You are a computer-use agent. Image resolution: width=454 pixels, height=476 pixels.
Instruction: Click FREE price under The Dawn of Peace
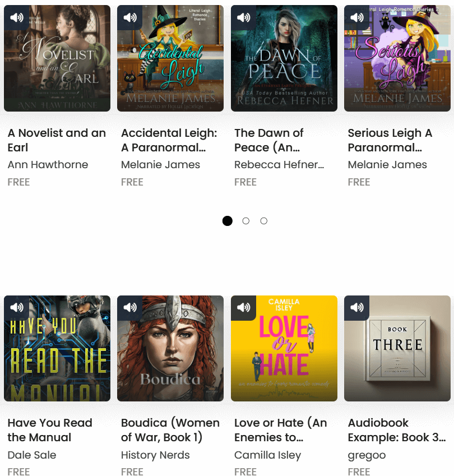(x=245, y=182)
